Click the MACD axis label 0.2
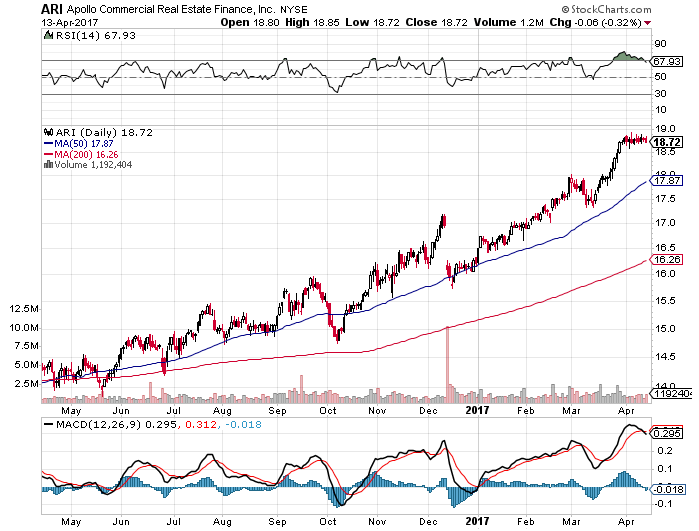 click(x=664, y=451)
